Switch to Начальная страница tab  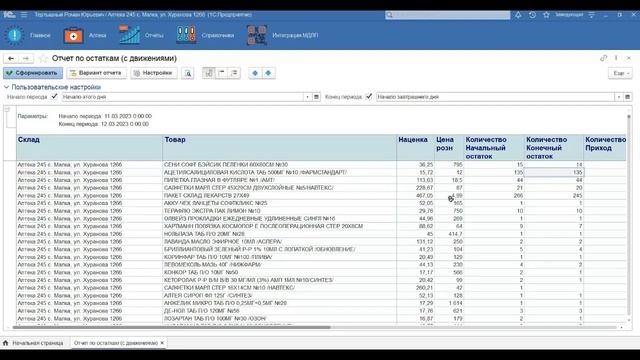33,343
